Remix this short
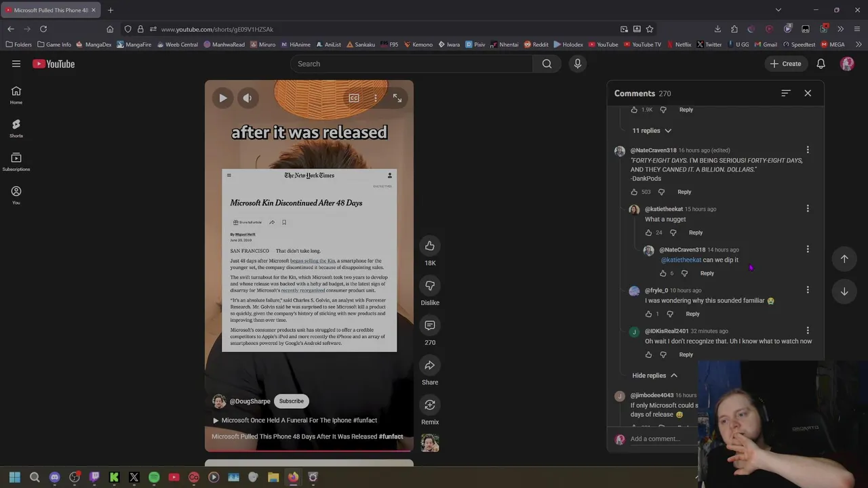This screenshot has height=488, width=868. [x=430, y=405]
